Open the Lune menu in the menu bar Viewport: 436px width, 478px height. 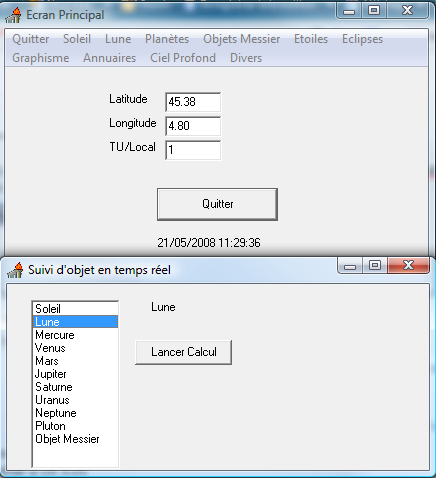click(118, 39)
